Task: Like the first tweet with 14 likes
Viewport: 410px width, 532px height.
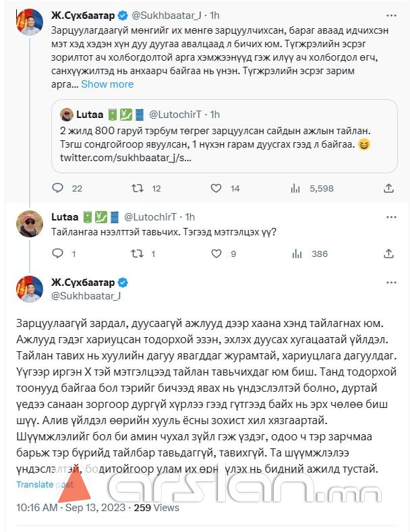Action: point(216,189)
